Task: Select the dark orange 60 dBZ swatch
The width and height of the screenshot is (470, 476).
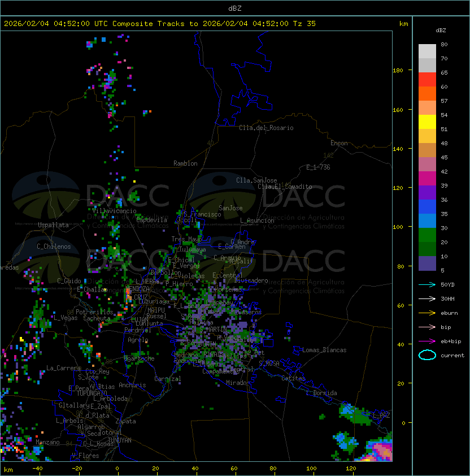Action: point(427,93)
